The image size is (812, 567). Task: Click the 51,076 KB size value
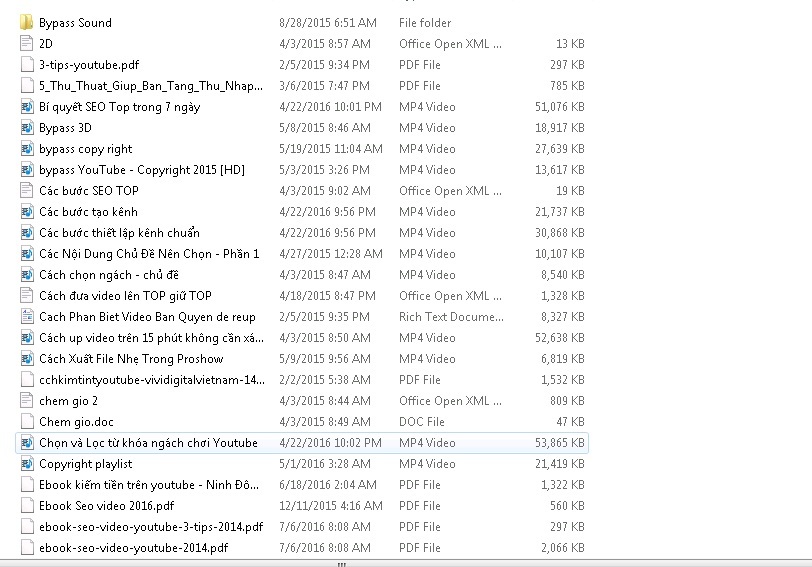tap(560, 107)
